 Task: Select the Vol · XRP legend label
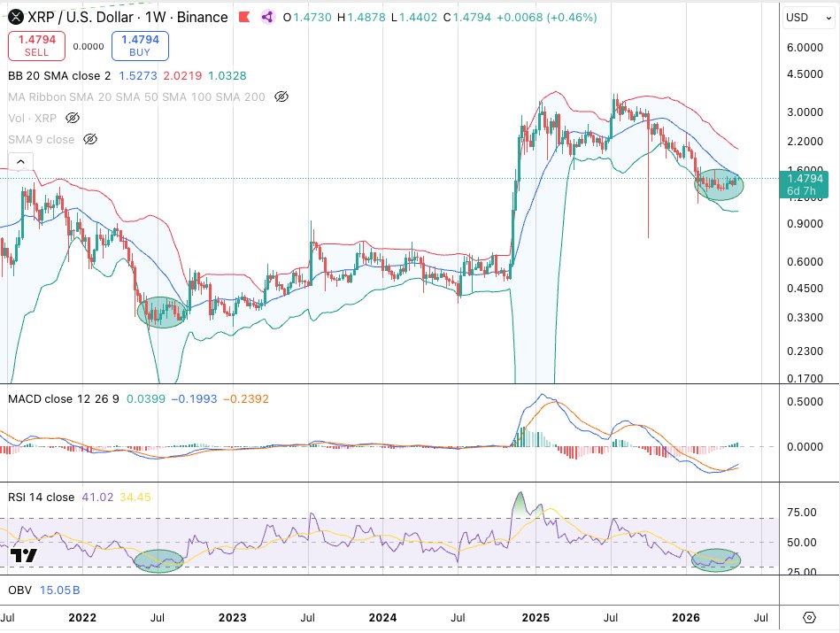pyautogui.click(x=32, y=118)
